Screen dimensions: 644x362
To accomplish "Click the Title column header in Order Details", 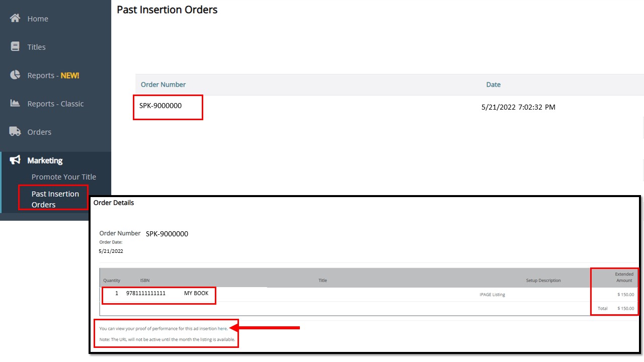I will 323,281.
